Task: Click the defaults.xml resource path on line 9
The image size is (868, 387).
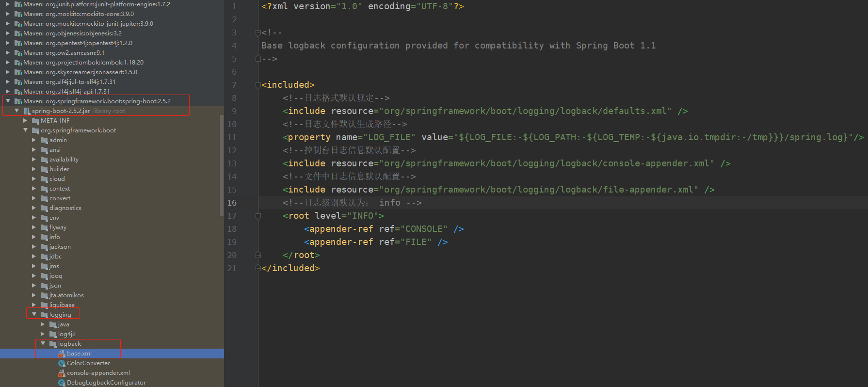Action: tap(525, 111)
